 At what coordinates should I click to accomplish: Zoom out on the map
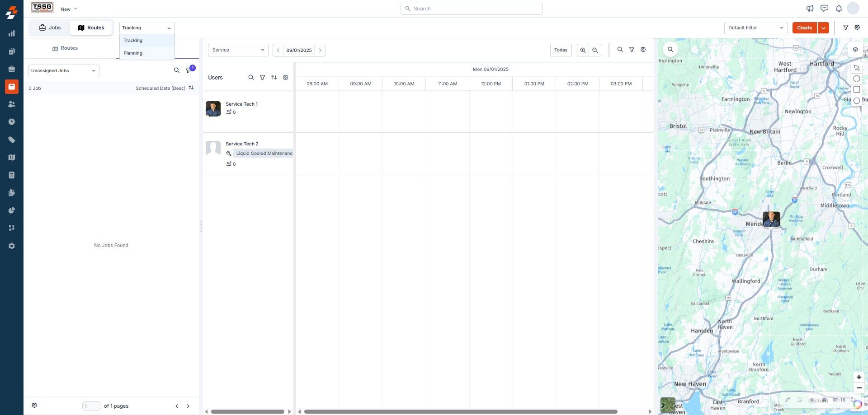coord(859,388)
